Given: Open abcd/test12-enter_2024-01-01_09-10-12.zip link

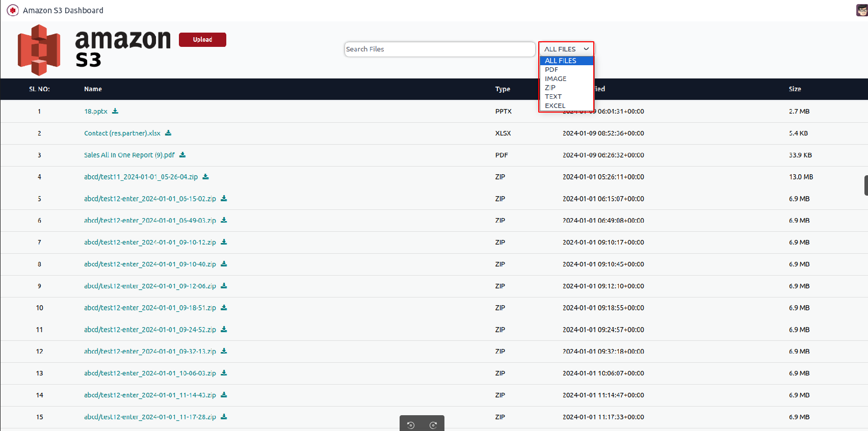Looking at the screenshot, I should [x=150, y=242].
